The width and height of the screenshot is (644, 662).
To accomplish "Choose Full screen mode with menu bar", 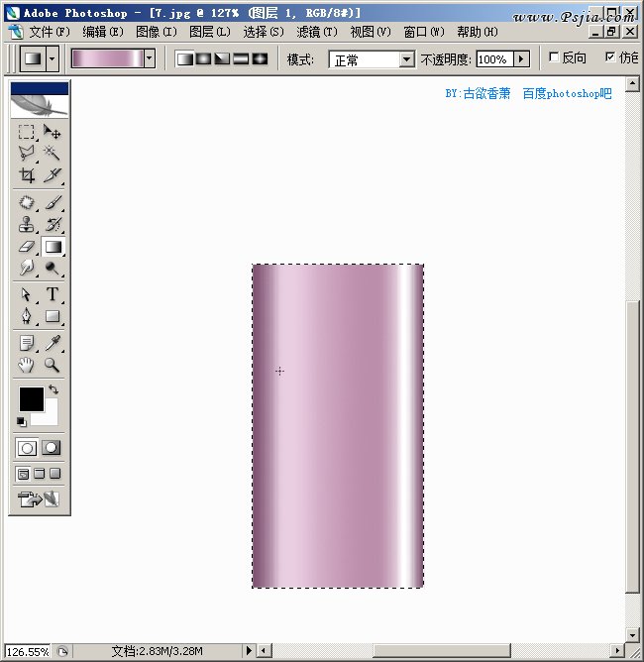I will [40, 474].
